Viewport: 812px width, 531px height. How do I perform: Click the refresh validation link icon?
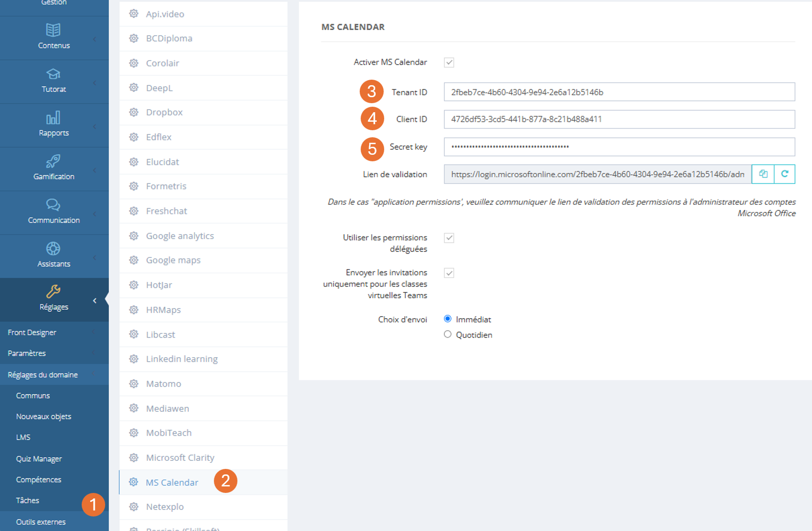(784, 174)
